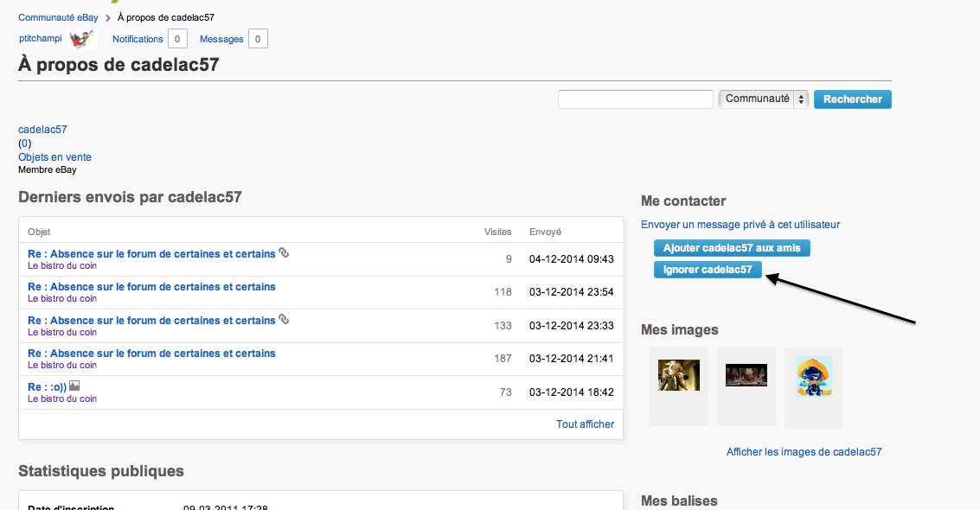This screenshot has width=980, height=510.
Task: Click the paperclip icon on the 23:33 post
Action: (x=284, y=319)
